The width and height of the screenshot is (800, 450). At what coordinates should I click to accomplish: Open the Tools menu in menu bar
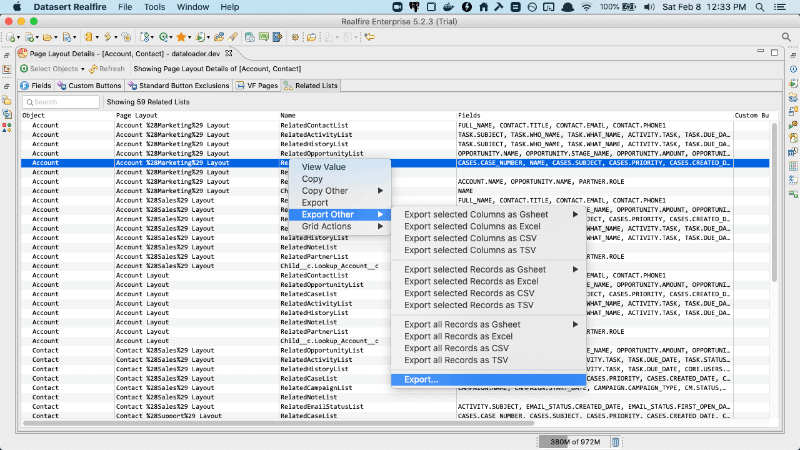click(x=154, y=7)
